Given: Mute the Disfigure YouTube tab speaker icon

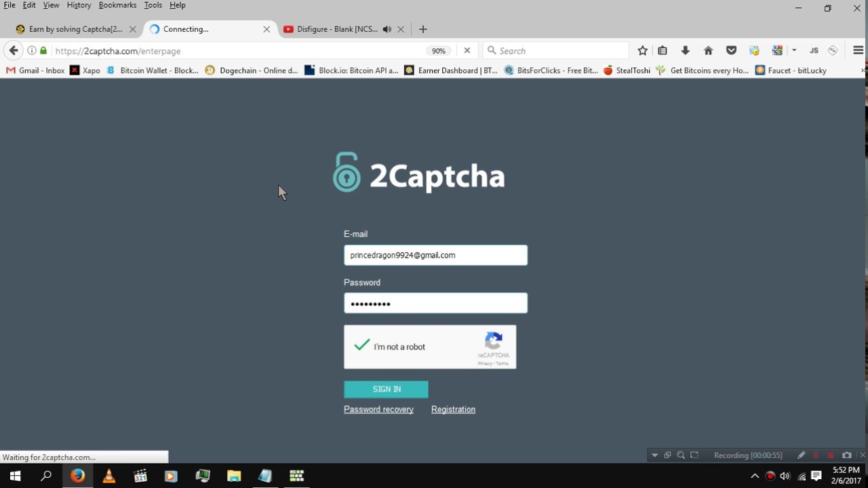Looking at the screenshot, I should 387,29.
